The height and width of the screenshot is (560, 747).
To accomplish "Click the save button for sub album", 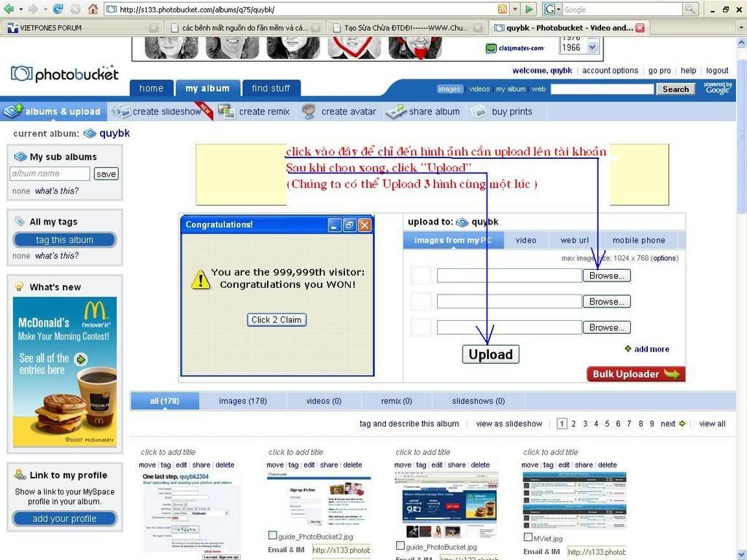I will click(106, 174).
